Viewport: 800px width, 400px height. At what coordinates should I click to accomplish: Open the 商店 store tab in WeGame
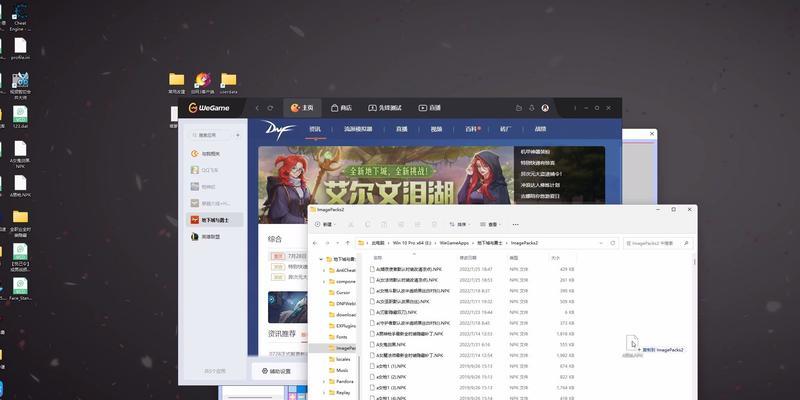pos(341,108)
